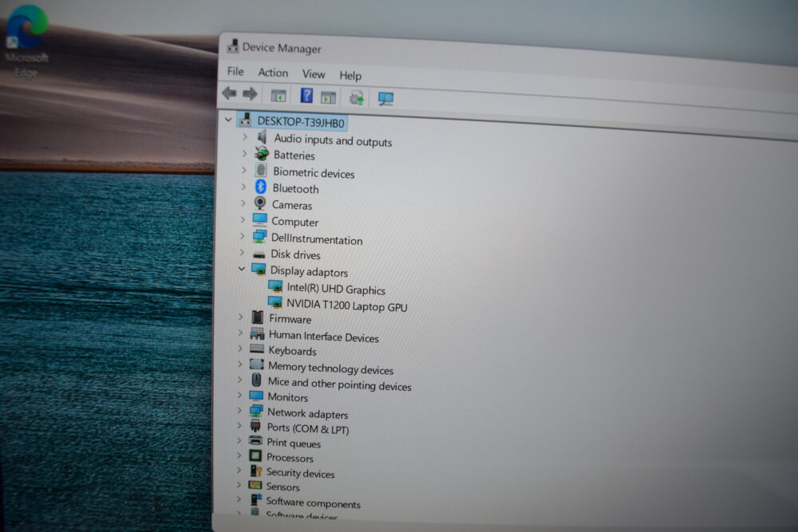Viewport: 798px width, 532px height.
Task: Expand the Computer category
Action: [243, 219]
